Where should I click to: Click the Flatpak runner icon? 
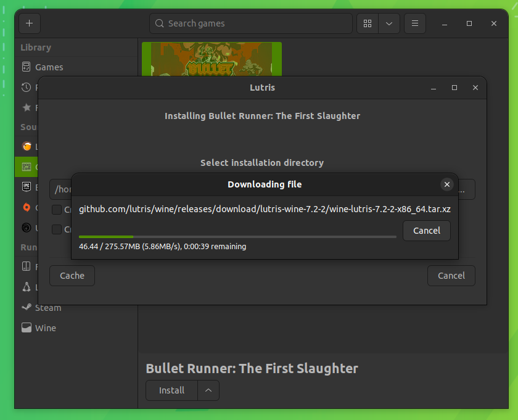click(26, 266)
